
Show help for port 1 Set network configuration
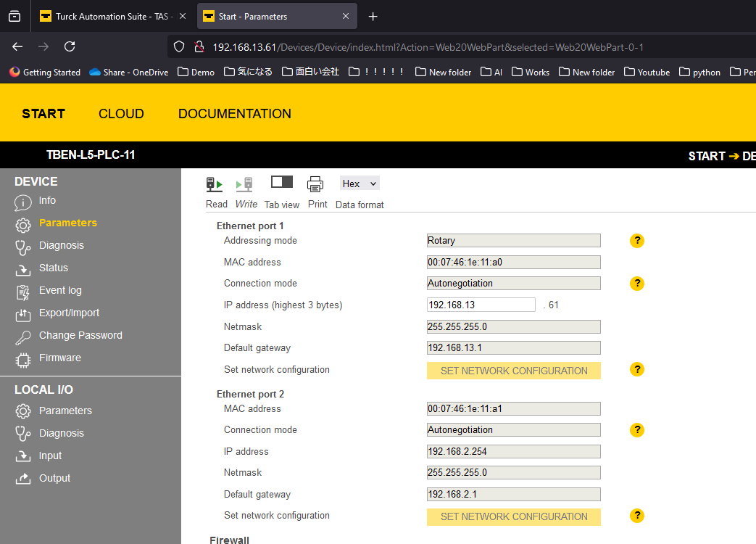tap(637, 369)
